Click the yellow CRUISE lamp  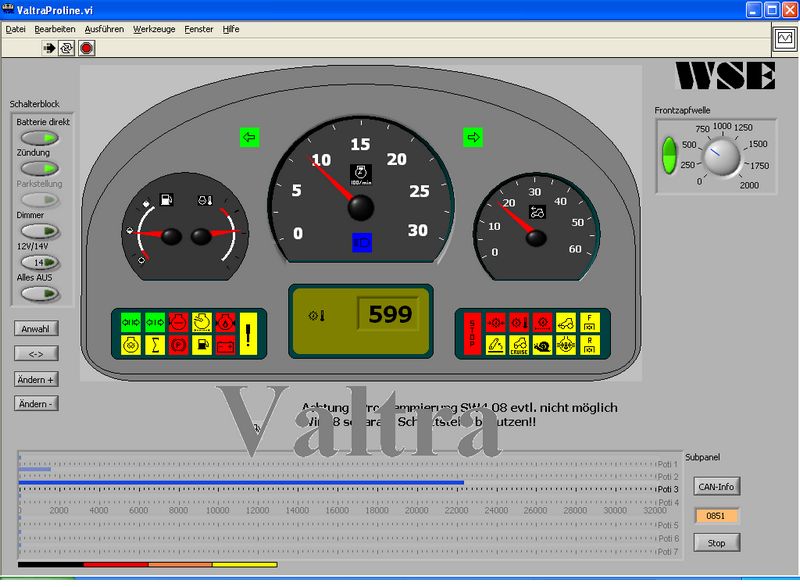pos(519,345)
